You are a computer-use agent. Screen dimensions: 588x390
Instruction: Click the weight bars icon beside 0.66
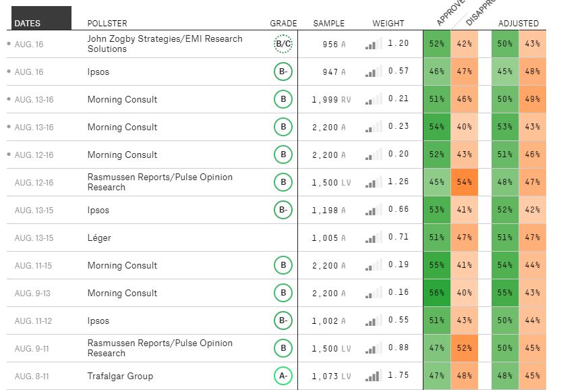[x=374, y=210]
